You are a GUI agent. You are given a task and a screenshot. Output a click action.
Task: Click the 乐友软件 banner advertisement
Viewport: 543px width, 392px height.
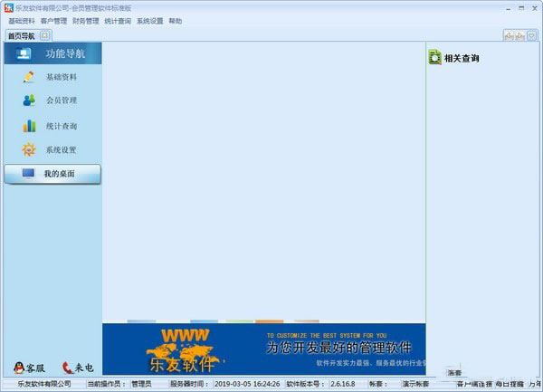point(264,349)
